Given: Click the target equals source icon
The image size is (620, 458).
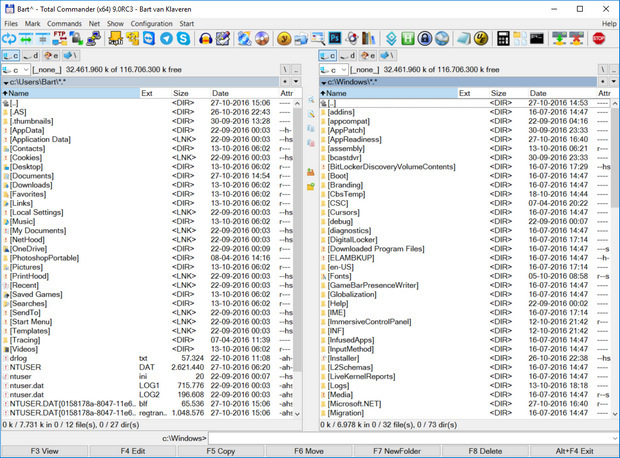Looking at the screenshot, I should tap(43, 39).
